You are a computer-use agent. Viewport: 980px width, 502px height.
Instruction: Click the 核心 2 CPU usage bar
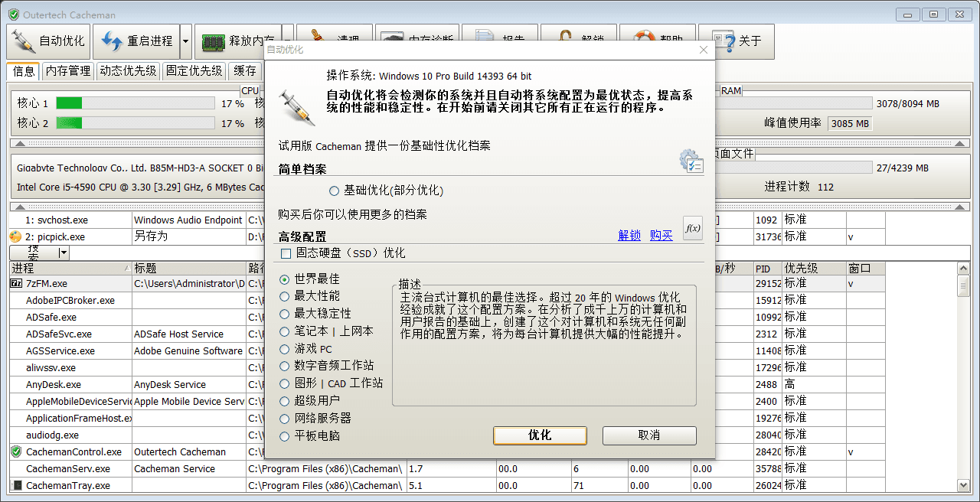(x=136, y=122)
